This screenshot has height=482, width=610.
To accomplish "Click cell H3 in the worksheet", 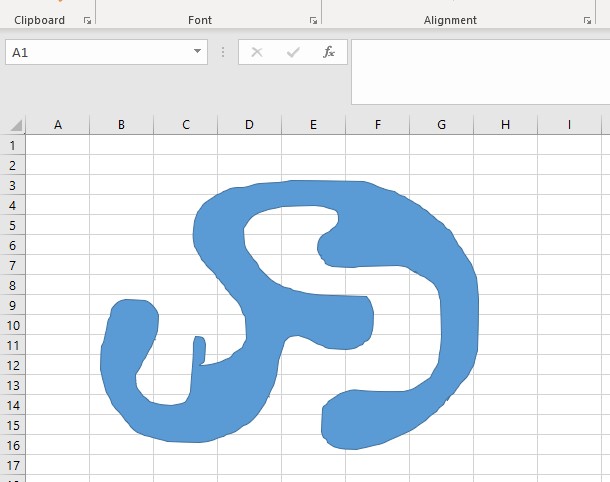I will click(x=505, y=185).
